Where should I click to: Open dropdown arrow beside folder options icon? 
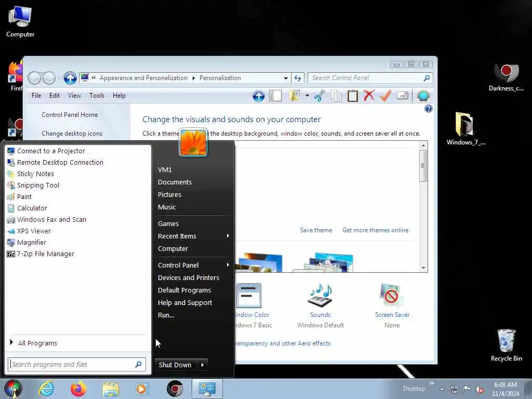(307, 96)
